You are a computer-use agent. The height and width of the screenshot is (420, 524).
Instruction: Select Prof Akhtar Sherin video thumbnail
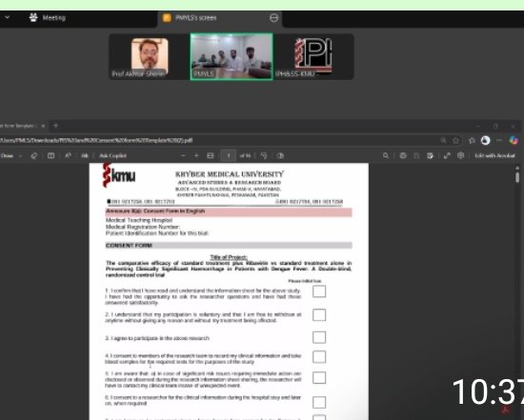pyautogui.click(x=149, y=57)
